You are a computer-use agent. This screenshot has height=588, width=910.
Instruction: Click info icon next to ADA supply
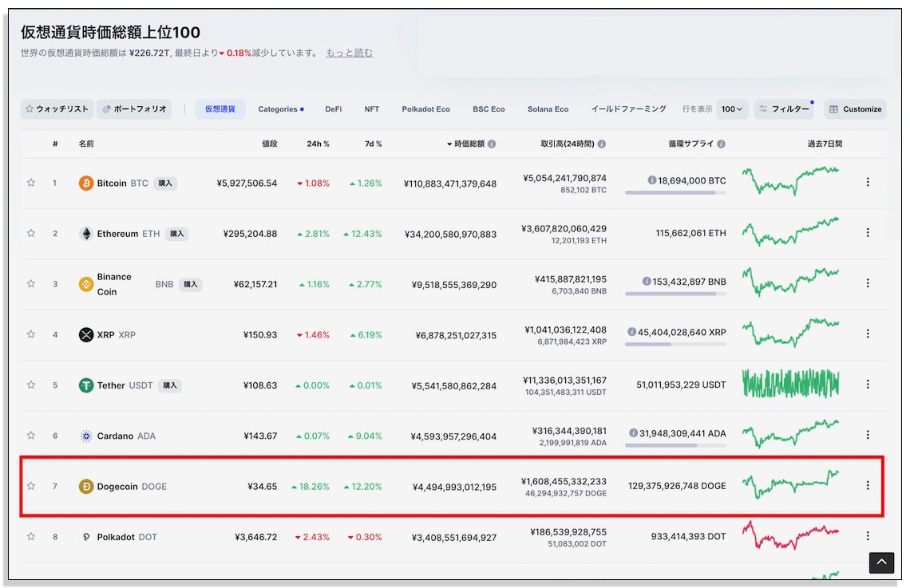(x=634, y=432)
